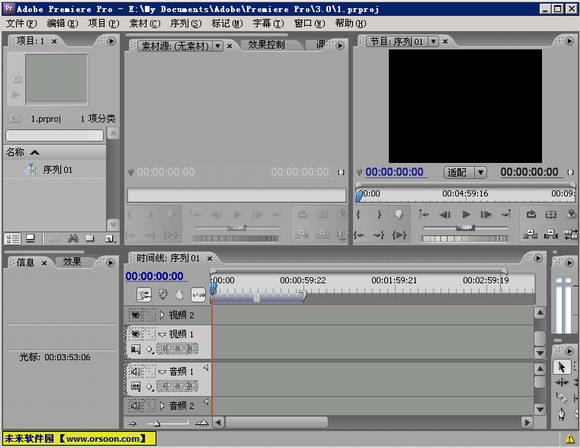Select the Pen tool in tools panel
The width and height of the screenshot is (580, 448).
562,414
